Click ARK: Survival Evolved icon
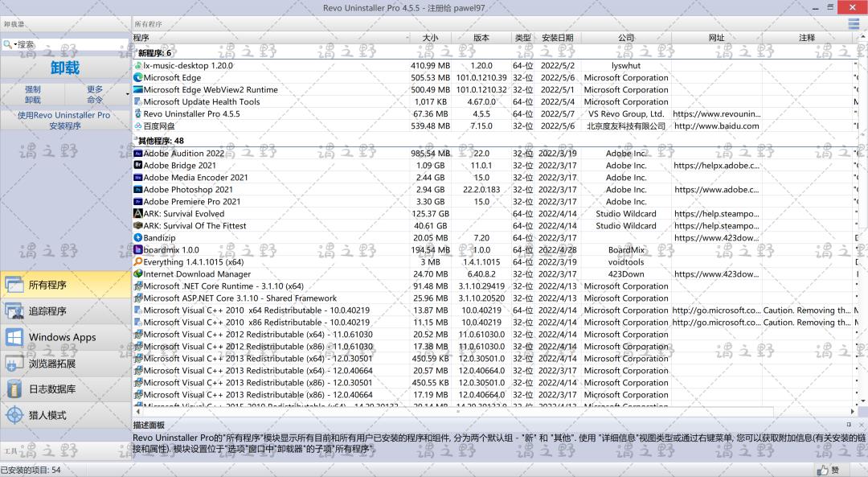This screenshot has height=477, width=868. (138, 213)
